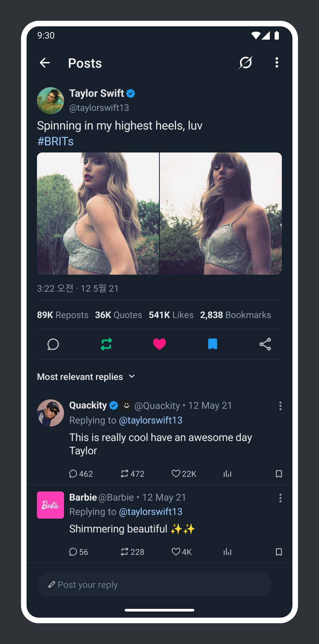Toggle the green repost button
This screenshot has width=319, height=644.
tap(106, 344)
